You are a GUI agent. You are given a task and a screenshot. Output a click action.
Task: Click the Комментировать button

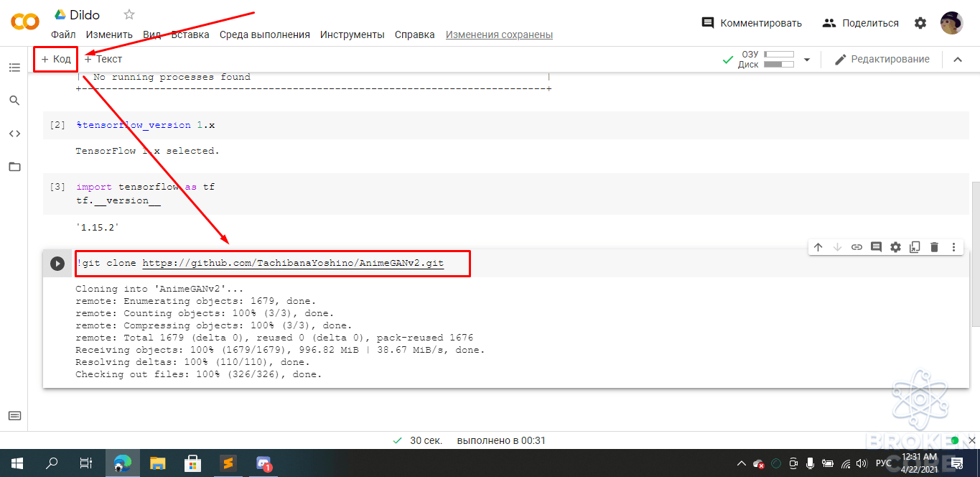[752, 23]
